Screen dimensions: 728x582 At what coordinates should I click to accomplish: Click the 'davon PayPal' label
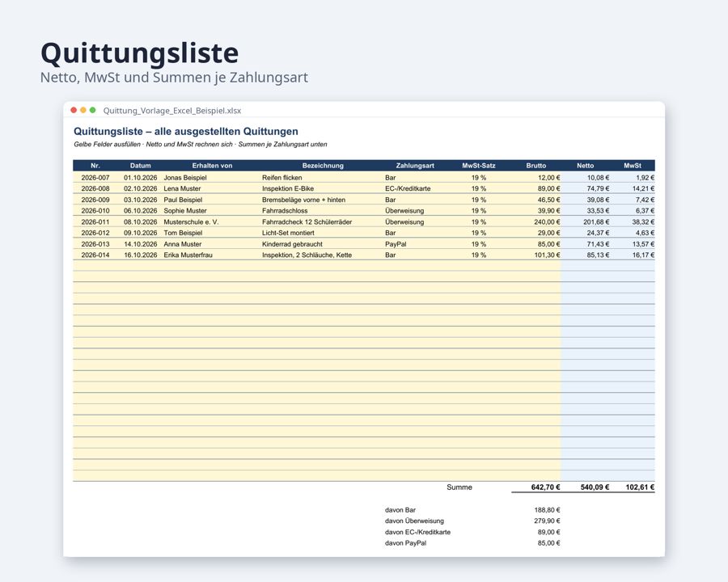(405, 543)
